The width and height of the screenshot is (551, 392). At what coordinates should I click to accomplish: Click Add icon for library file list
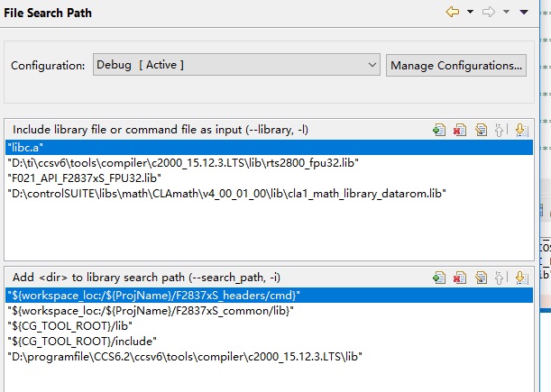439,130
